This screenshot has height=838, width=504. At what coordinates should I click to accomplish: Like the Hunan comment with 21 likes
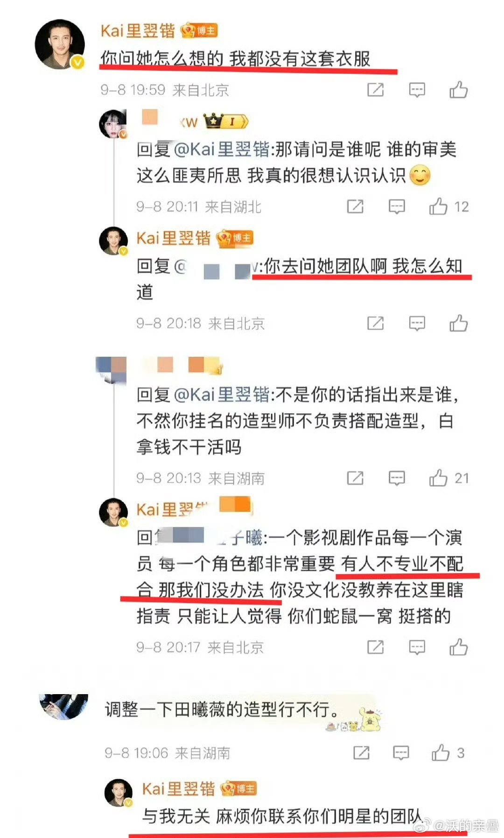pyautogui.click(x=438, y=478)
